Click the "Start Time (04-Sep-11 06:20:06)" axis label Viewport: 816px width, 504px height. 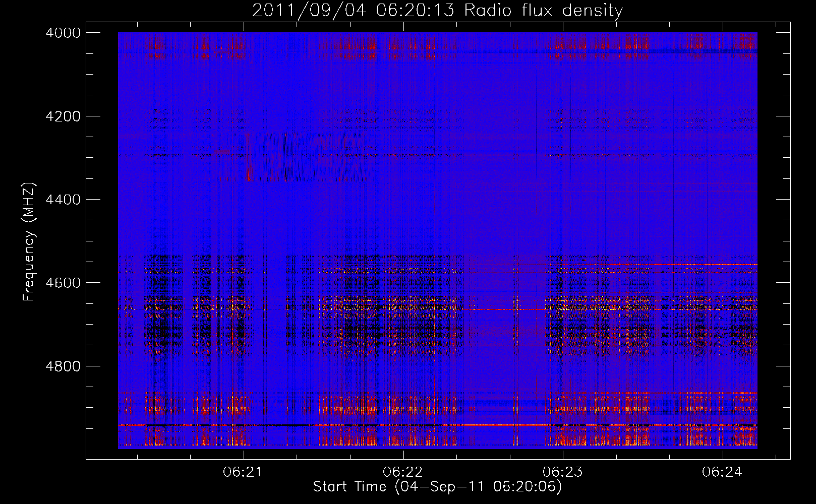coord(437,487)
